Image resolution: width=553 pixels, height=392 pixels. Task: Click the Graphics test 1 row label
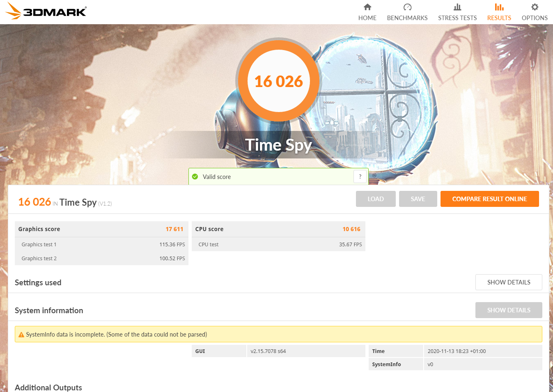39,245
